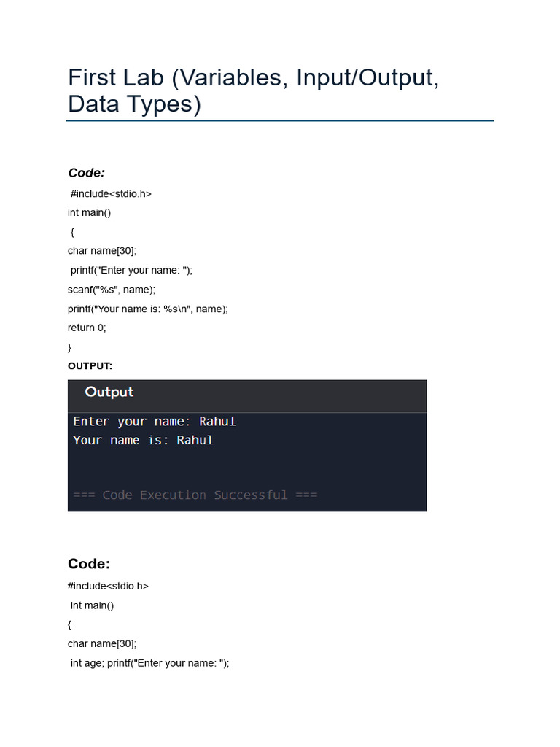
Task: Click the bold 'OUTPUT:' label
Action: pos(90,365)
